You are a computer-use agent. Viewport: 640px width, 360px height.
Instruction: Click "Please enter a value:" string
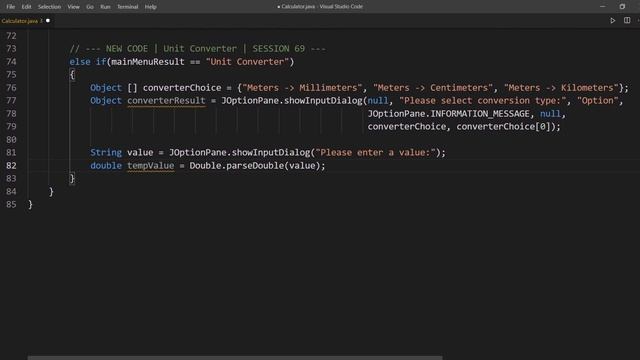pyautogui.click(x=376, y=153)
